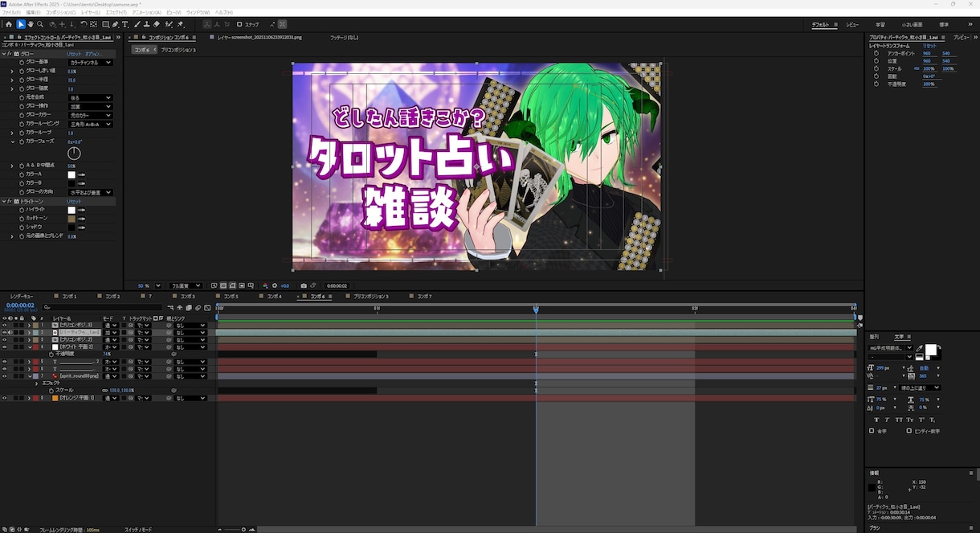Select the レビュー workspace tab

pyautogui.click(x=852, y=25)
